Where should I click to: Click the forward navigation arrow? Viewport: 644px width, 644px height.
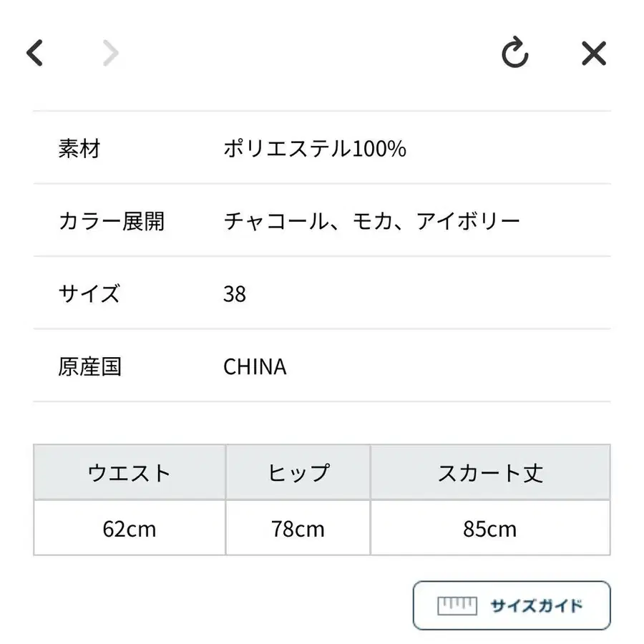click(109, 53)
